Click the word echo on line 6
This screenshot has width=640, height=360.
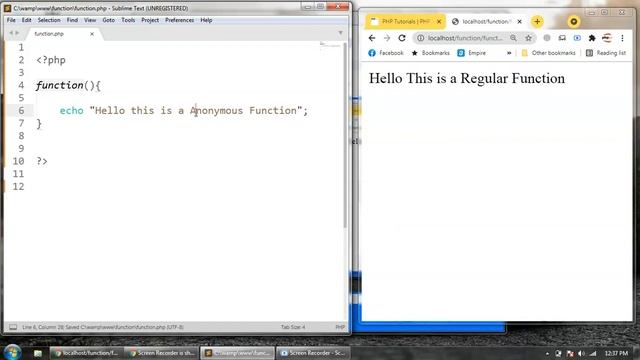[71, 111]
